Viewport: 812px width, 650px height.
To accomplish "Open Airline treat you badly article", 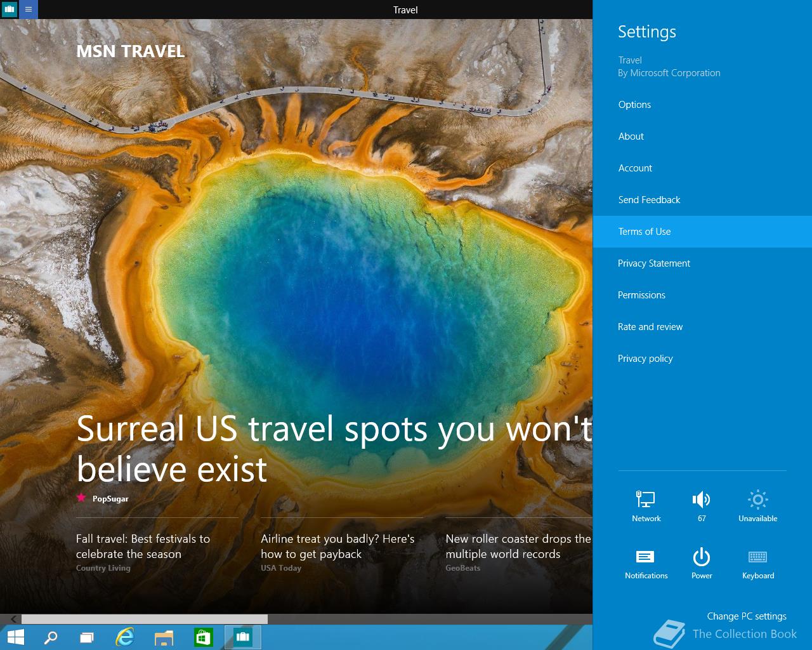I will 337,546.
